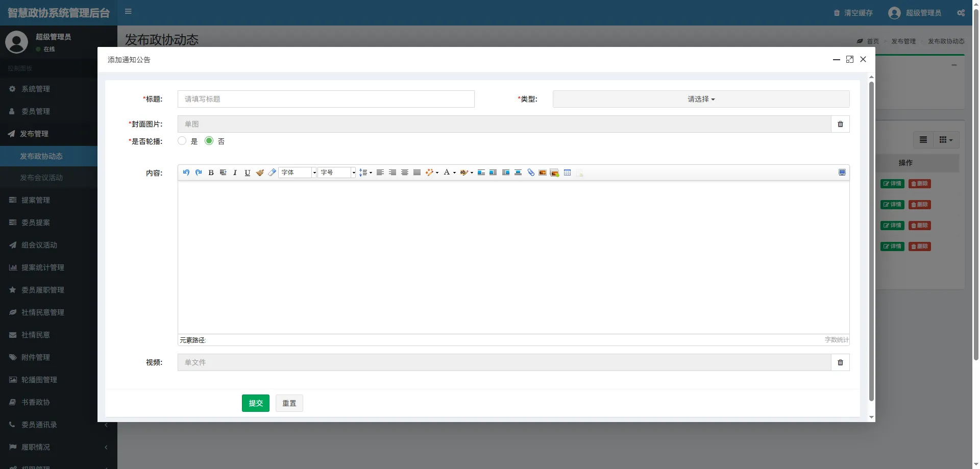Click the insert link paperclip icon

point(531,172)
